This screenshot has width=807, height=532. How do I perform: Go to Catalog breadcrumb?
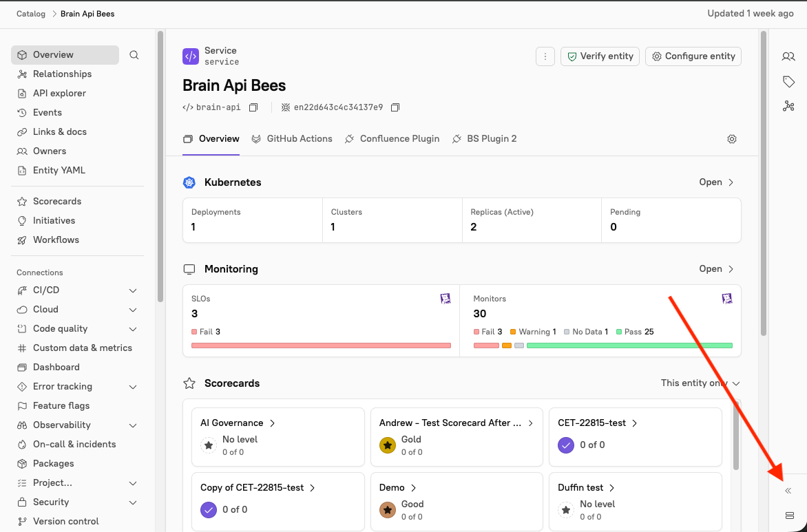31,14
